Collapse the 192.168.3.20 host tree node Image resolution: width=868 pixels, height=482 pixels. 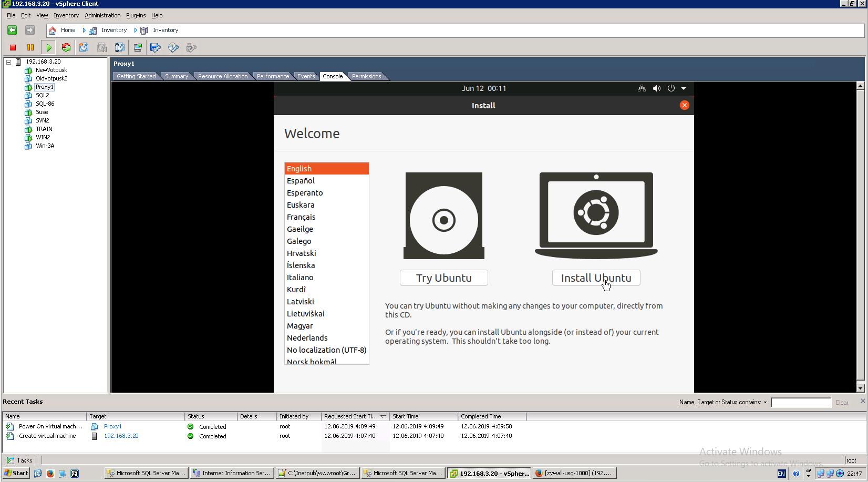(x=9, y=62)
